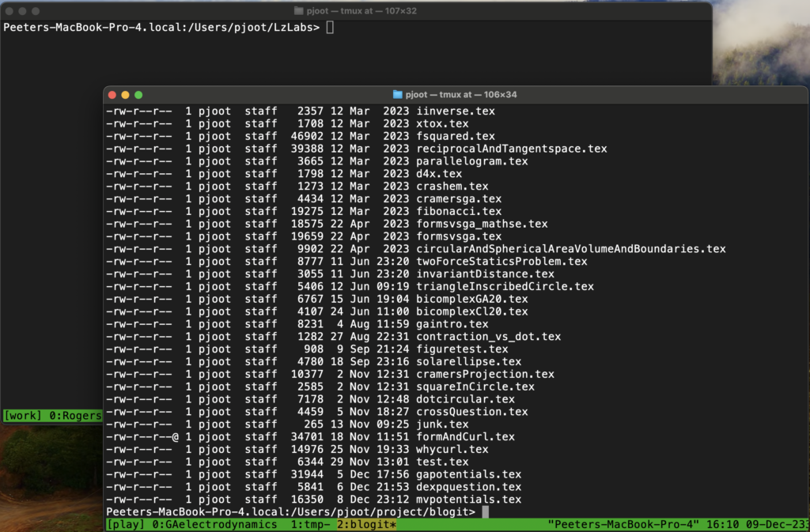Viewport: 810px width, 532px height.
Task: Click the folder icon in the front window's title
Action: click(x=397, y=94)
